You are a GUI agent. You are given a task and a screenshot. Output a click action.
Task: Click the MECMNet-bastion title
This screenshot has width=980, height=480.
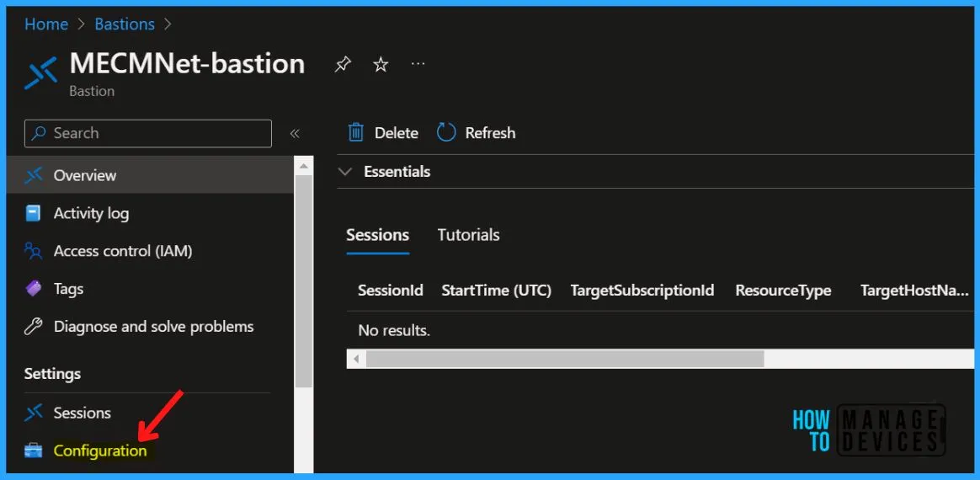click(187, 64)
